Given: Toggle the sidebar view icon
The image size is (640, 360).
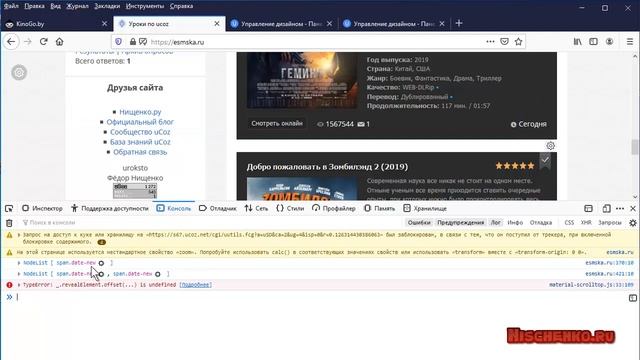Looking at the screenshot, I should point(593,42).
